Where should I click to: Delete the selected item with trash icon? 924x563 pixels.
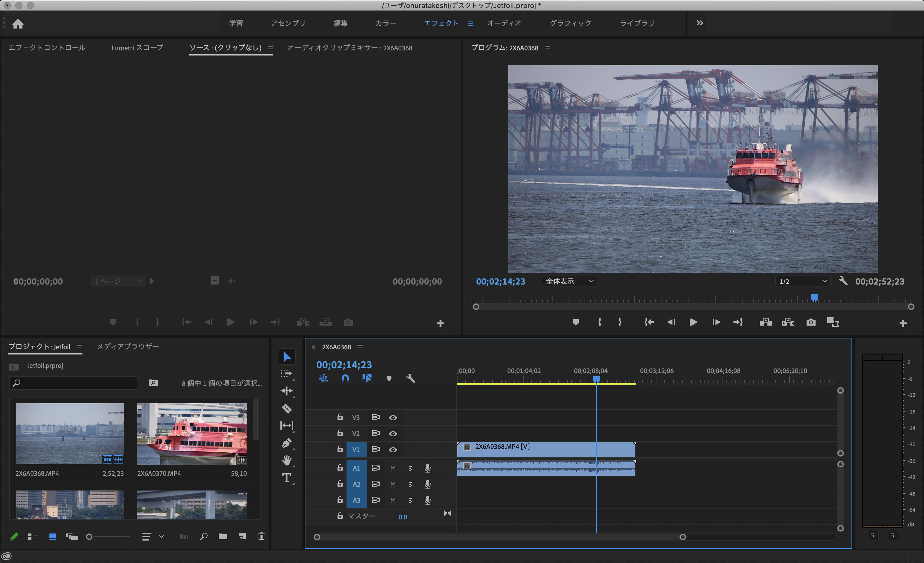261,536
